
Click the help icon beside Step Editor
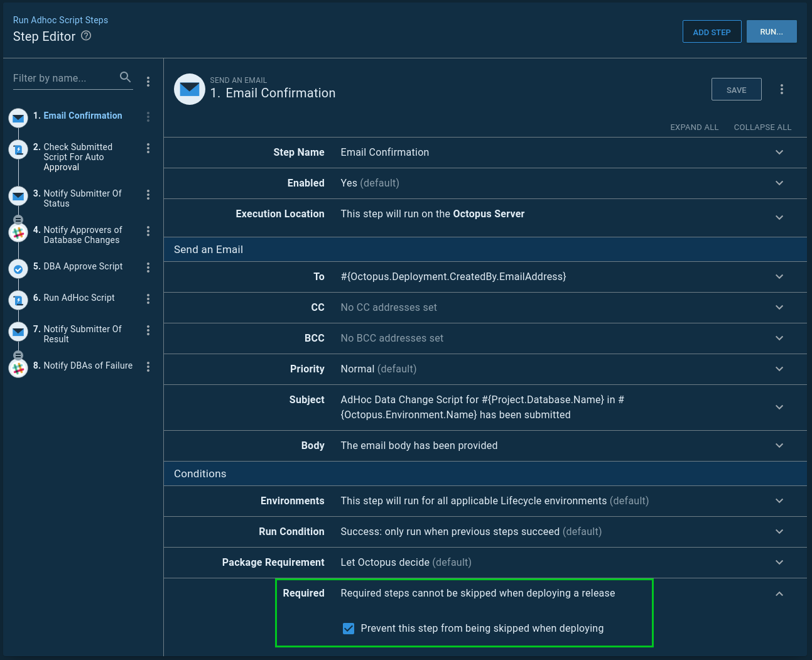[86, 36]
